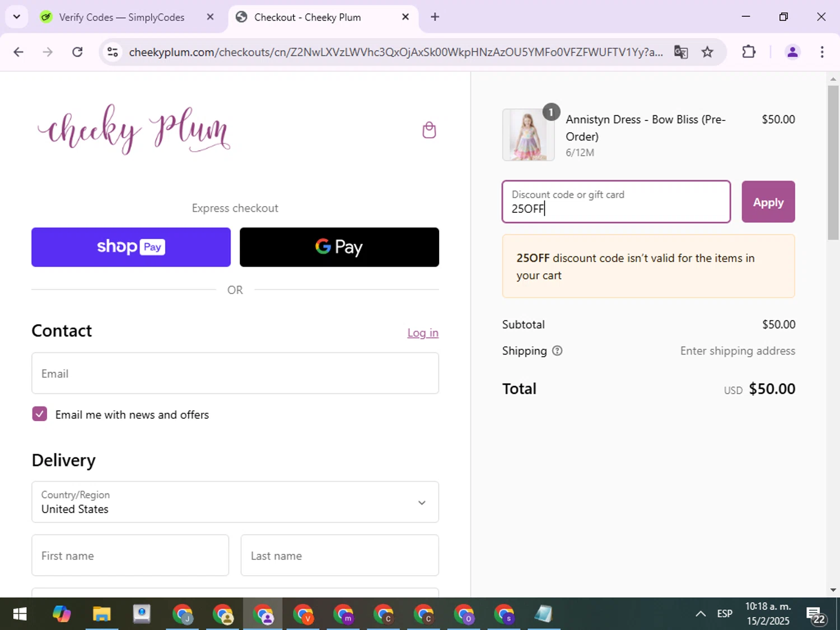
Task: Click the Total $50.00 amount
Action: pyautogui.click(x=772, y=389)
